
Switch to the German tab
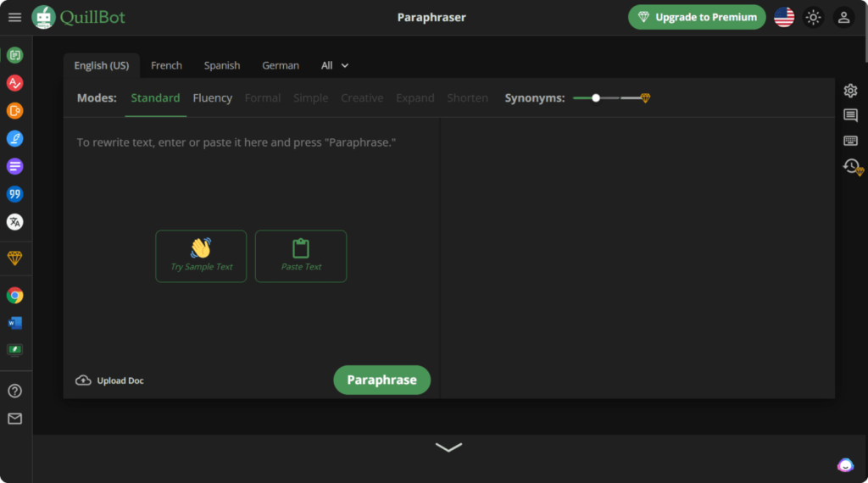click(x=281, y=65)
